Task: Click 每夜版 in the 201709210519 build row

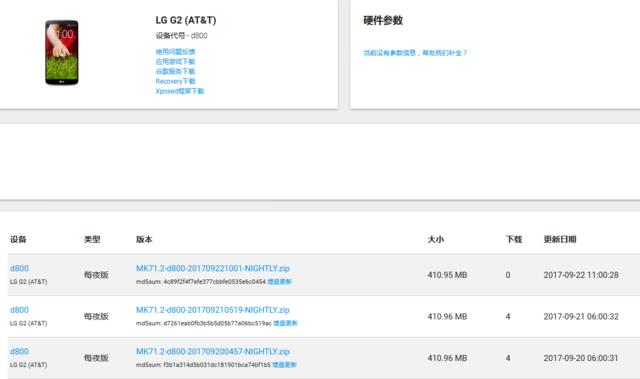Action: pos(96,317)
